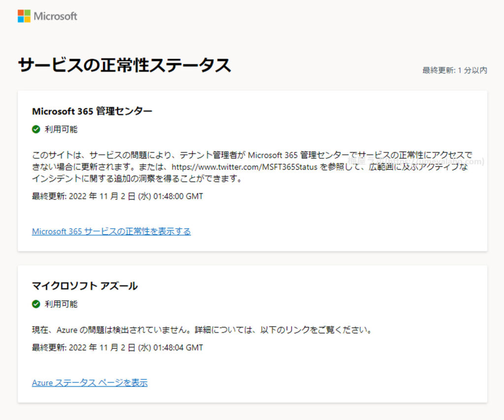Click the Microsoft logo in the header
The width and height of the screenshot is (504, 420).
click(47, 16)
